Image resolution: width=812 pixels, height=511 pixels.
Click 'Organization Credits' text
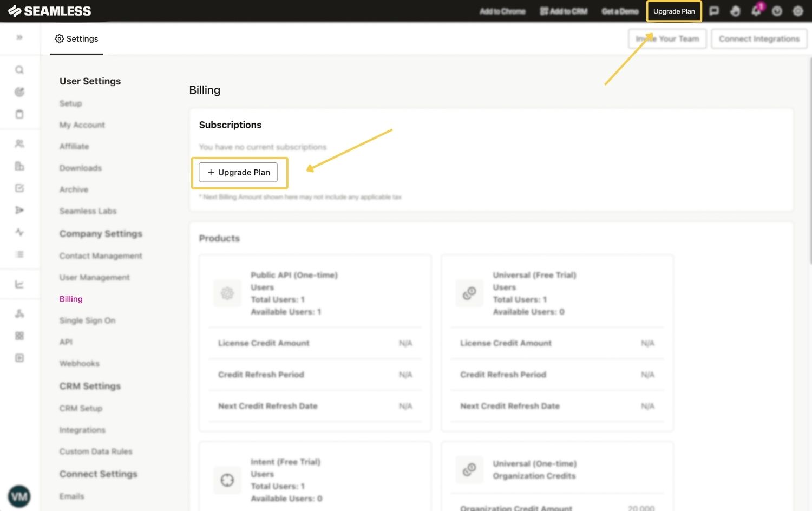534,476
